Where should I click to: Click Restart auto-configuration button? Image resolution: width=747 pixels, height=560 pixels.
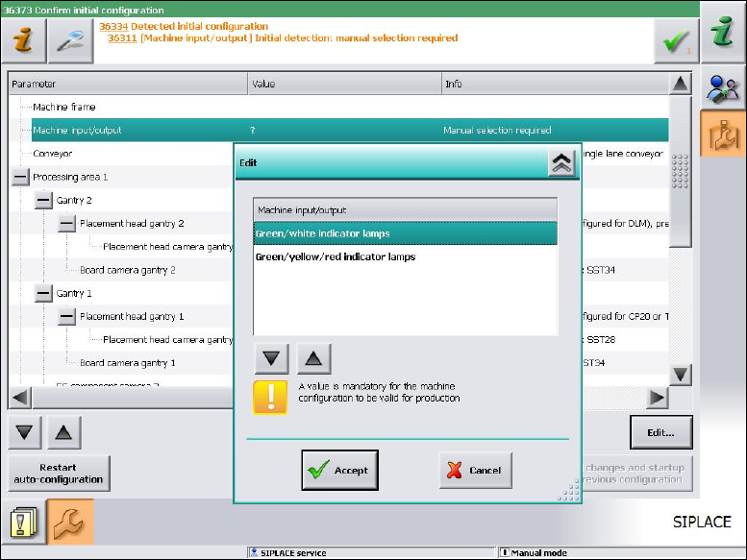(59, 474)
